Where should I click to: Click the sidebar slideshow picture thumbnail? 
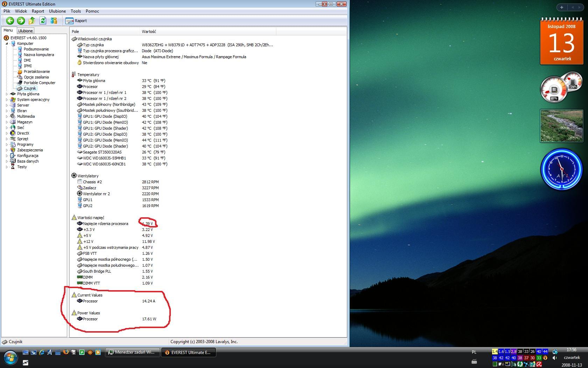point(561,126)
